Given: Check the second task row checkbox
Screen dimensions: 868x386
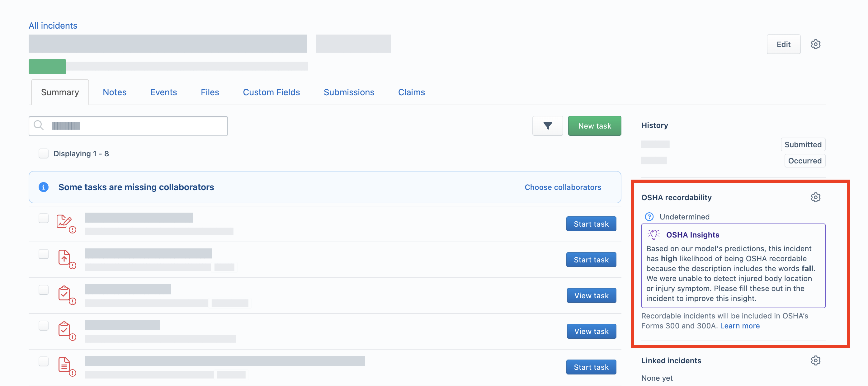Looking at the screenshot, I should pyautogui.click(x=44, y=254).
